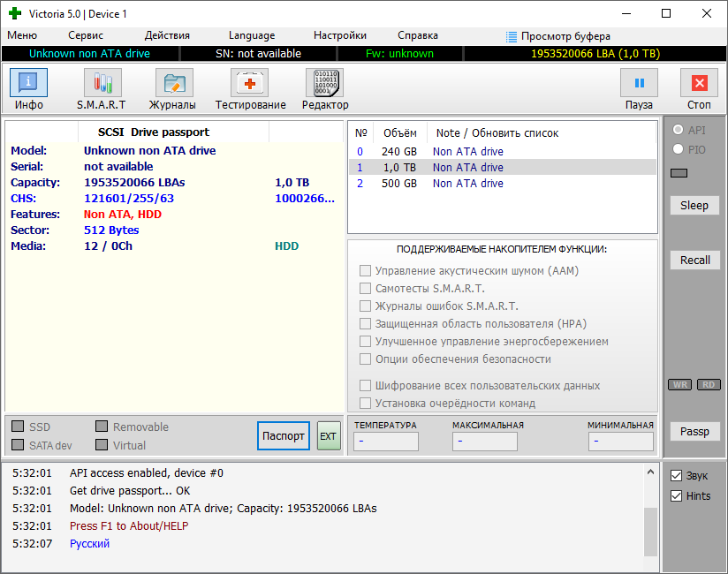Open the S.M.A.R.T test tubes icon
The height and width of the screenshot is (574, 728).
[x=102, y=84]
